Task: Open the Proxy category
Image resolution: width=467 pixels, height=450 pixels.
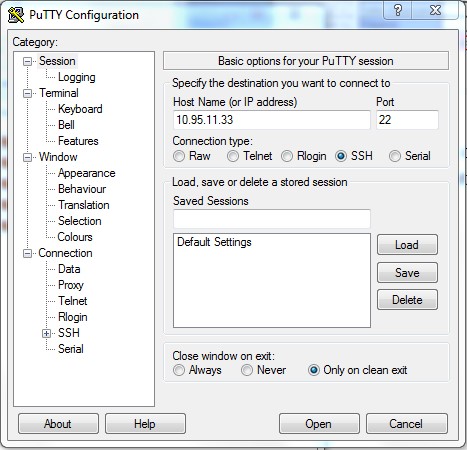Action: tap(71, 285)
